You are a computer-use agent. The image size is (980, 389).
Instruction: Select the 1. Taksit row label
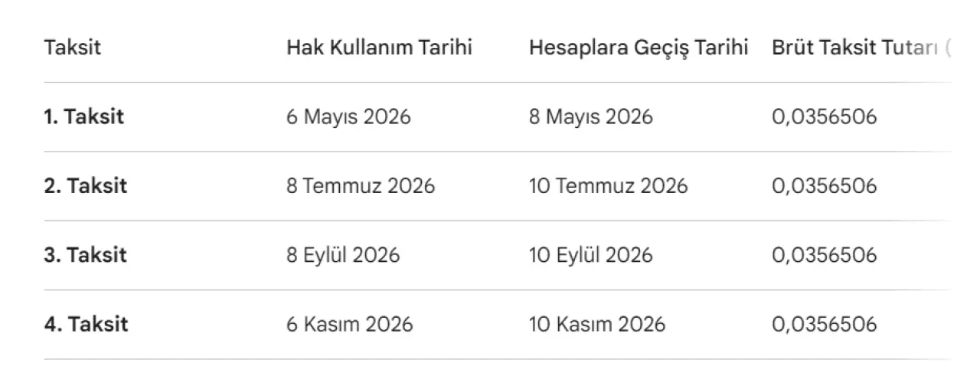pyautogui.click(x=84, y=117)
